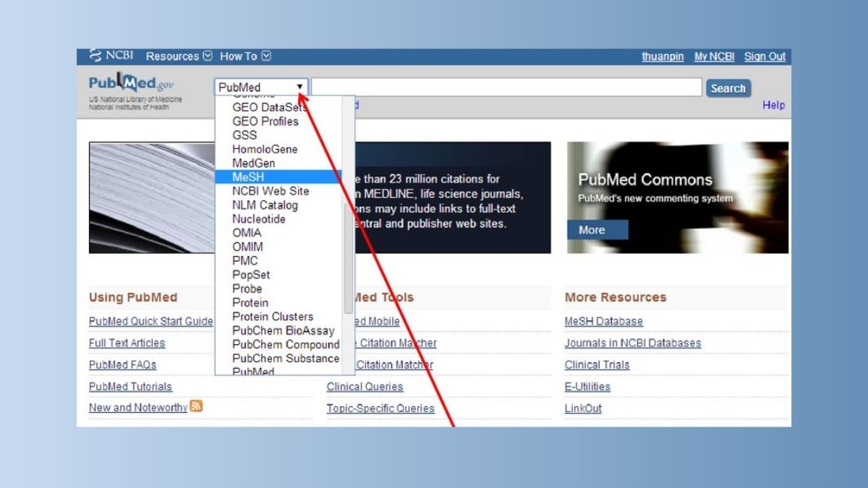
Task: Select OMIA database option
Action: click(x=247, y=233)
